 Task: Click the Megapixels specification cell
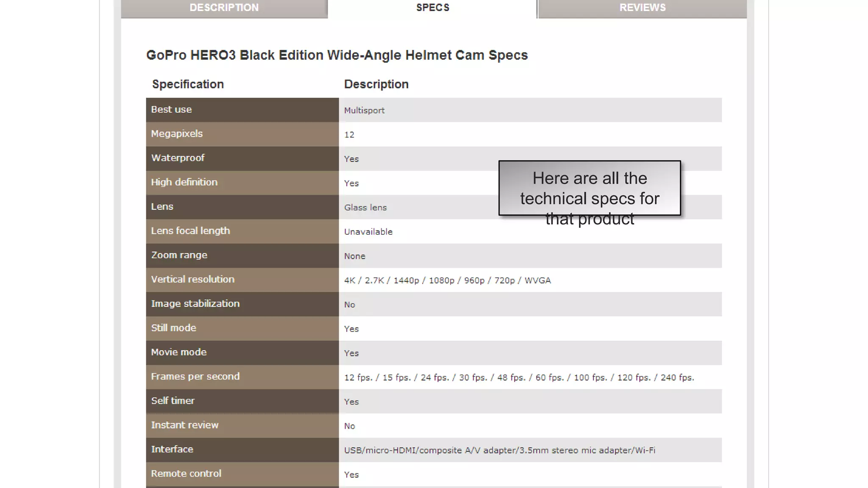tap(177, 134)
